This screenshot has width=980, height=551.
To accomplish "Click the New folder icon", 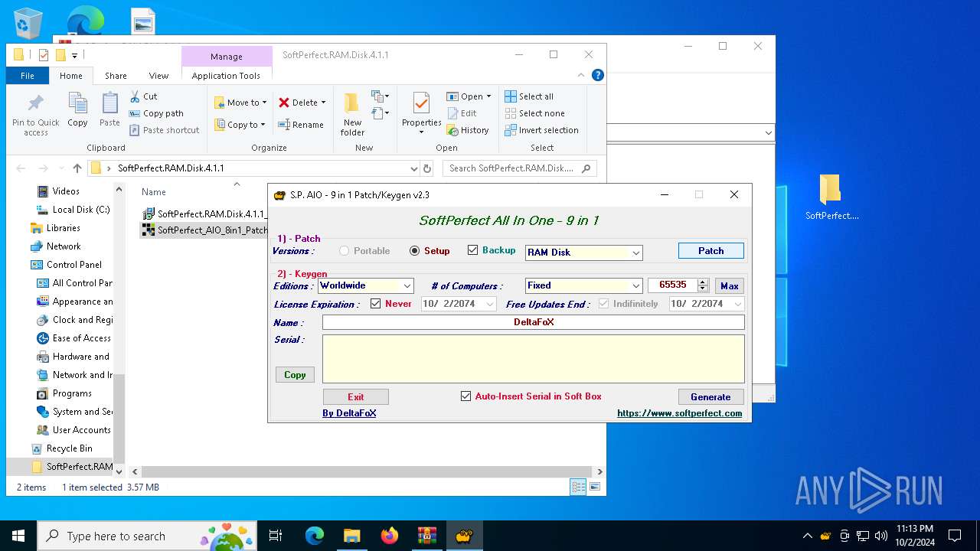I will click(352, 104).
